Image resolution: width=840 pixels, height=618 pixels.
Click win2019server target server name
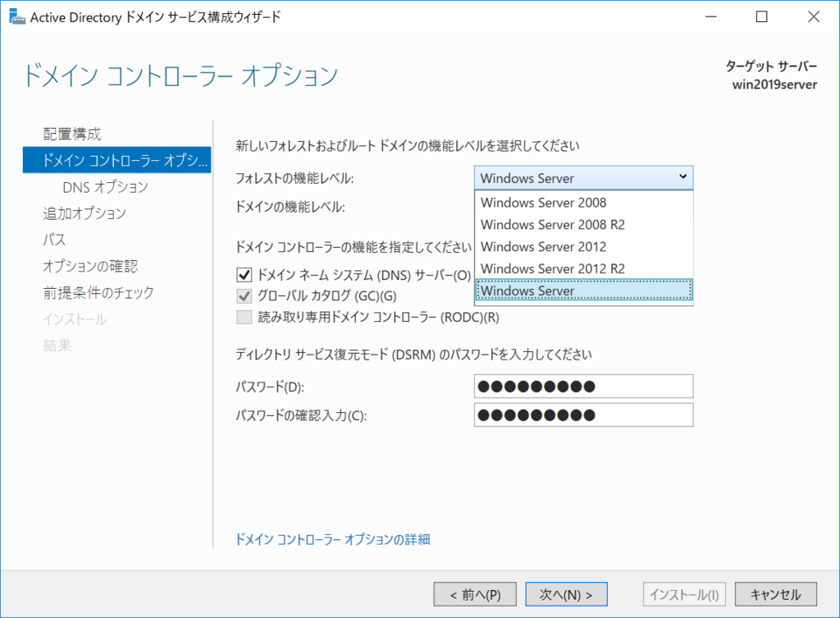point(774,85)
